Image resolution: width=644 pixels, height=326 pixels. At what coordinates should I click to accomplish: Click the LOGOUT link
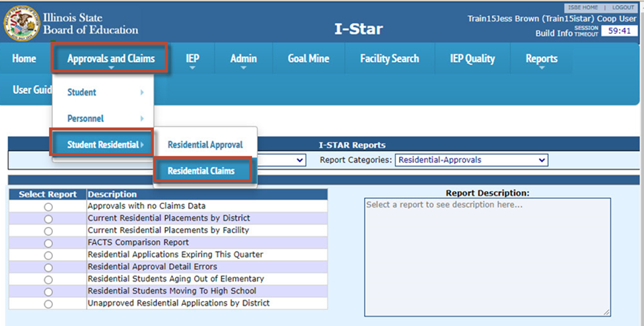623,7
